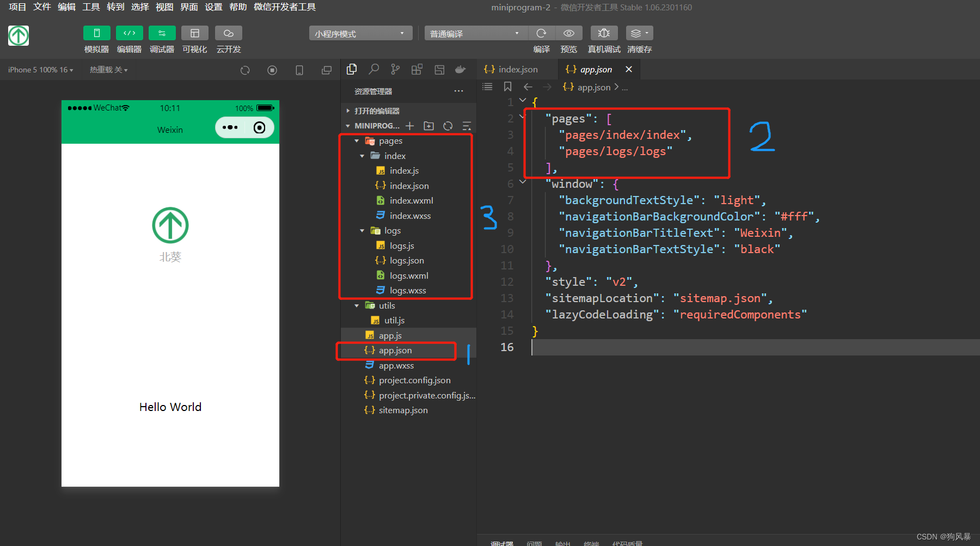980x546 pixels.
Task: Toggle the debugger panel button
Action: pos(162,33)
